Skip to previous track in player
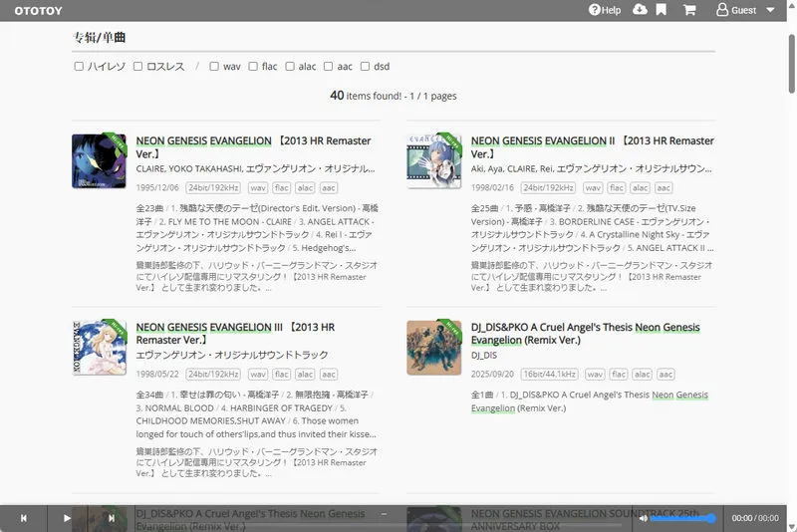 [23, 518]
